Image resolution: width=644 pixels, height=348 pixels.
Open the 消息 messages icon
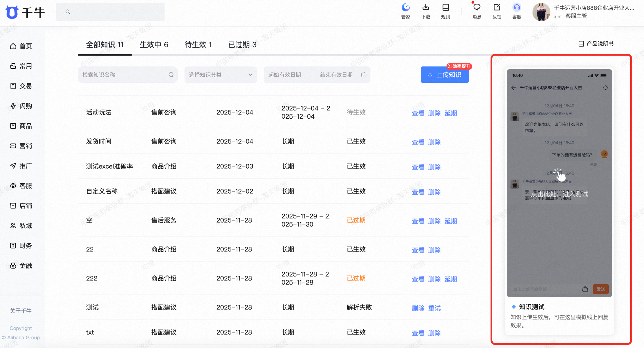(x=477, y=11)
